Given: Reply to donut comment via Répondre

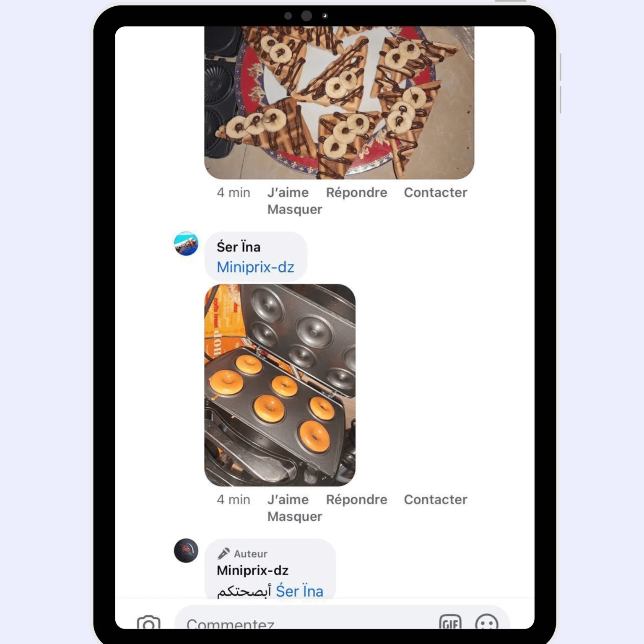Looking at the screenshot, I should (357, 499).
